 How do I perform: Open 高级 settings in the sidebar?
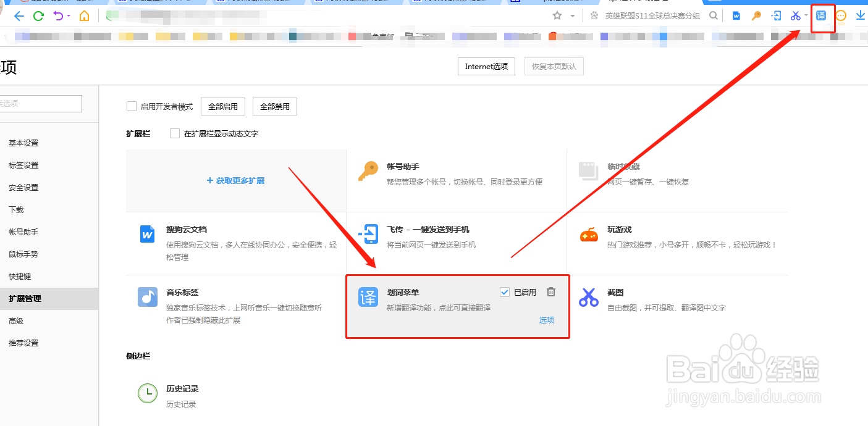click(x=16, y=321)
